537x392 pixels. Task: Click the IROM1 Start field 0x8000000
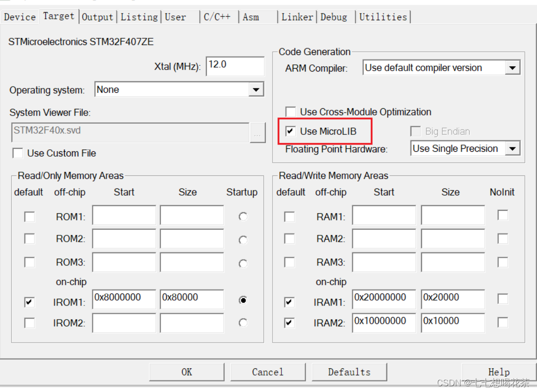124,299
